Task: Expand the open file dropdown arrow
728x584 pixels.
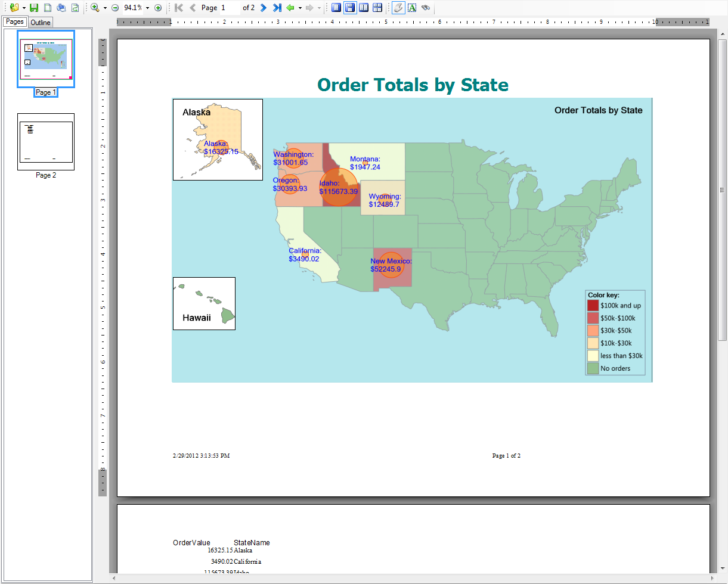Action: (x=24, y=8)
